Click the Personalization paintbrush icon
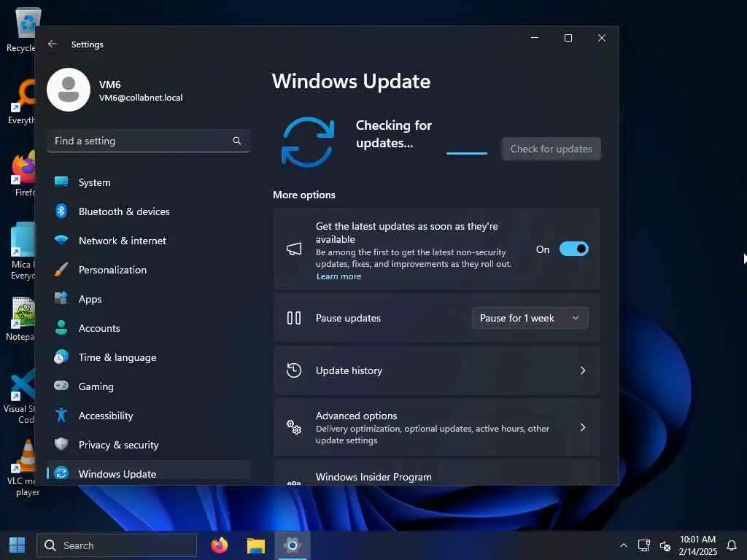Viewport: 747px width, 560px height. click(61, 270)
